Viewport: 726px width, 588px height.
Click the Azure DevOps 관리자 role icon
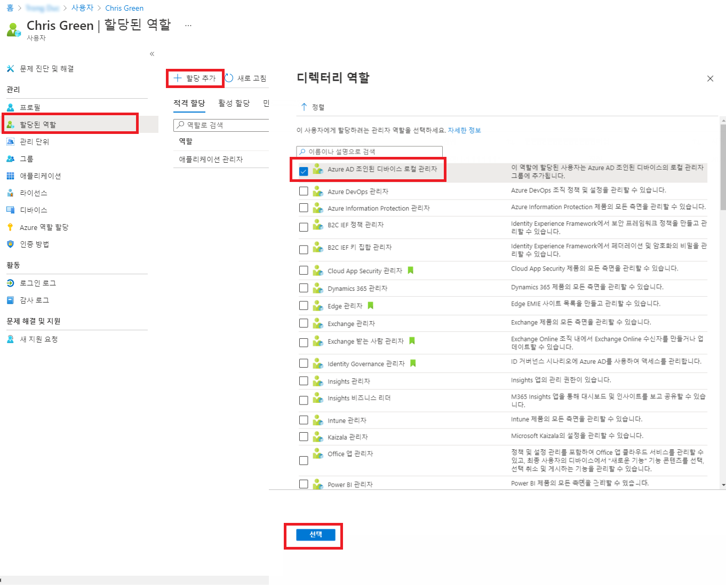tap(318, 191)
